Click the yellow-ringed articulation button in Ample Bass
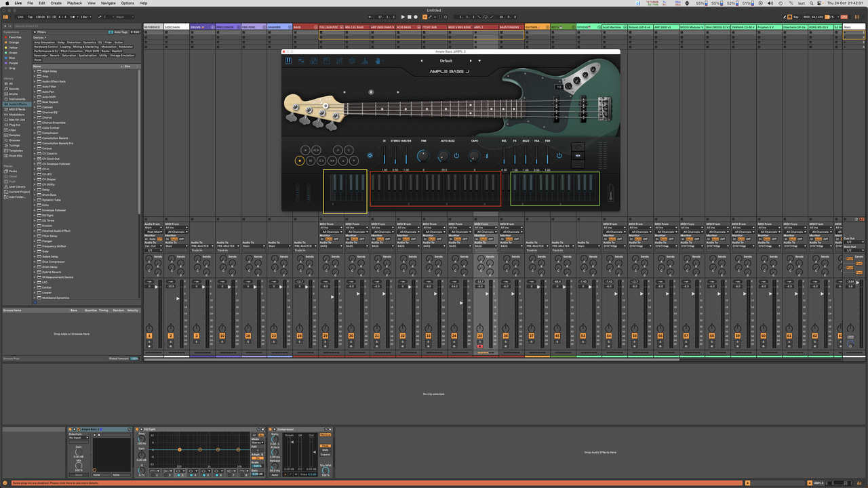This screenshot has width=868, height=488. (300, 161)
